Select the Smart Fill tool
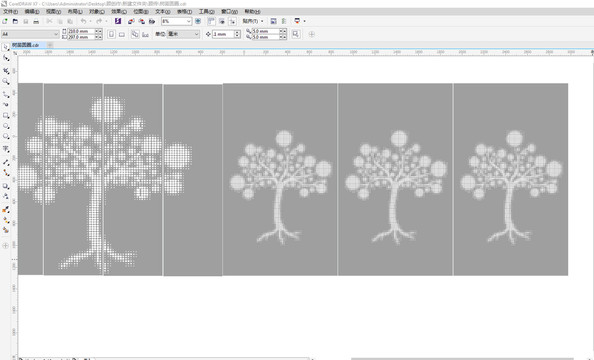This screenshot has width=594, height=360. (6, 230)
